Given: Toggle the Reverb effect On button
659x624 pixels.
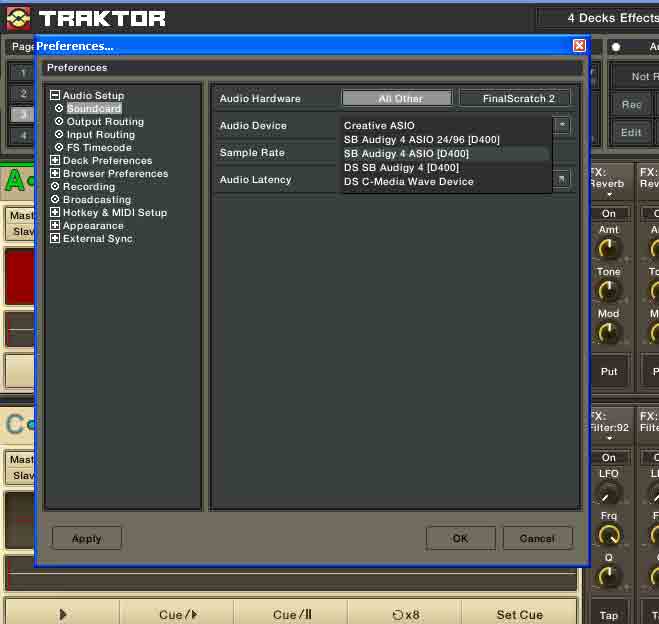Looking at the screenshot, I should [609, 213].
